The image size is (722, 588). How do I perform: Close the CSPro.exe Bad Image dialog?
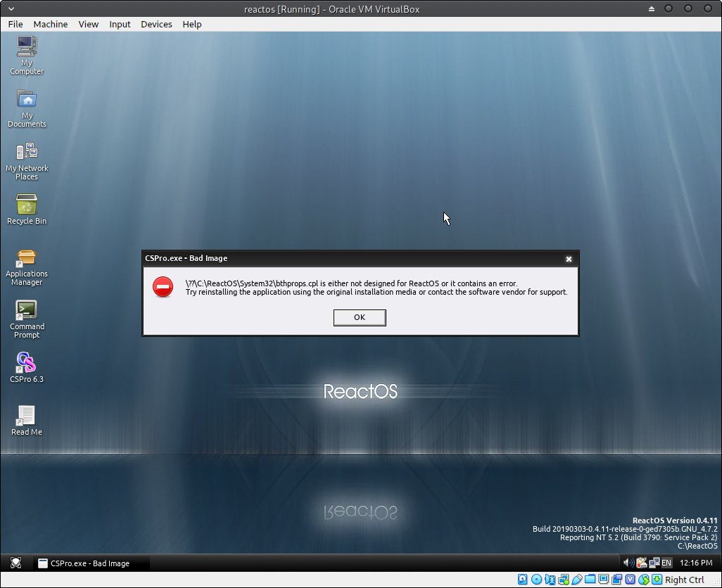[569, 259]
